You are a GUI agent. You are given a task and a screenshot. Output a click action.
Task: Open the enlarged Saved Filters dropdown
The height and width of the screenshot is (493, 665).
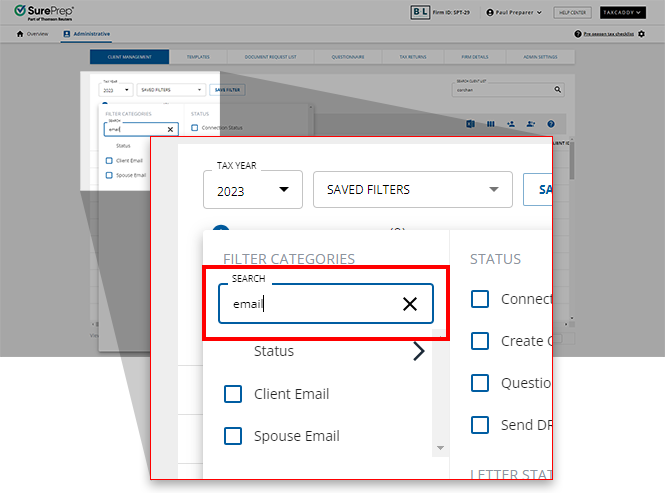(x=413, y=190)
